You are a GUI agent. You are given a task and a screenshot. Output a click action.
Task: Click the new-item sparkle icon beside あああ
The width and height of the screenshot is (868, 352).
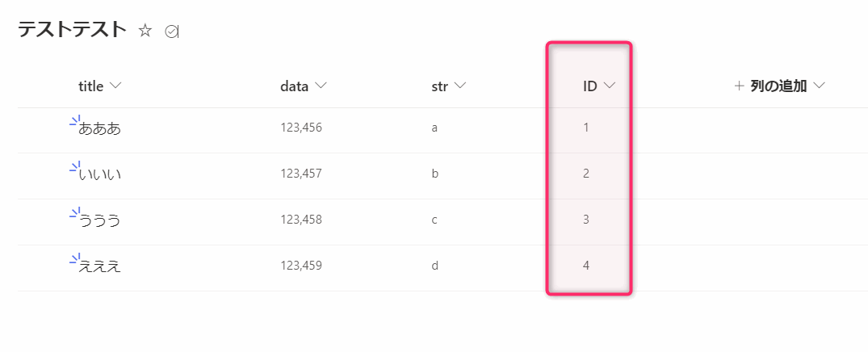click(74, 122)
